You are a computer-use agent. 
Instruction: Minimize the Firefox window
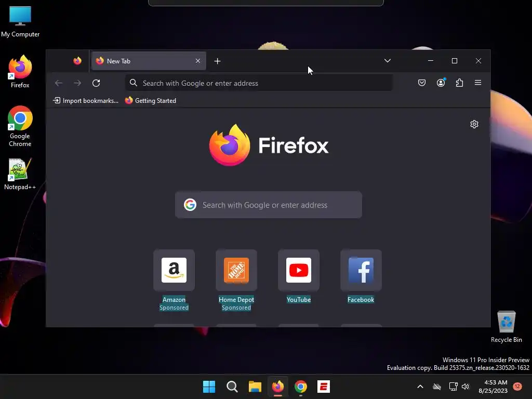click(x=431, y=61)
